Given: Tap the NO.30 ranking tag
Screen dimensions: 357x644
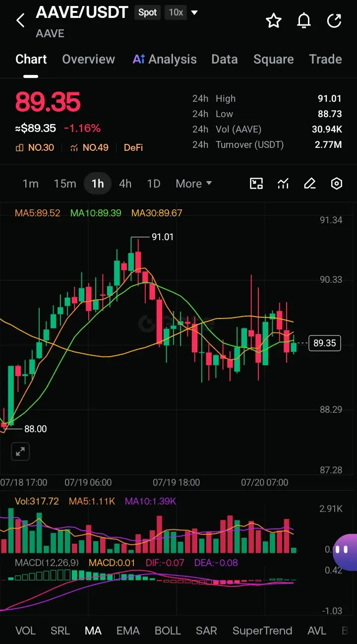Looking at the screenshot, I should [35, 147].
